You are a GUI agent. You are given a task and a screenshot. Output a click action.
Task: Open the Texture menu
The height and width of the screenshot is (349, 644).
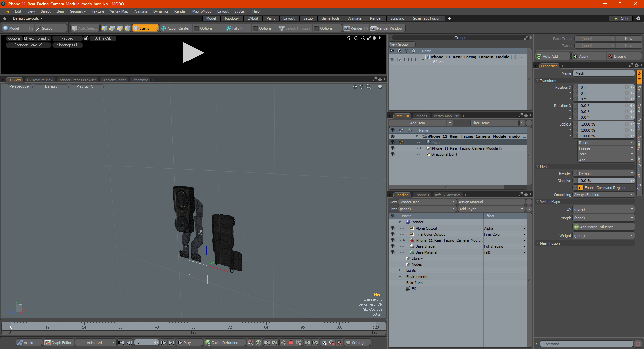coord(98,11)
